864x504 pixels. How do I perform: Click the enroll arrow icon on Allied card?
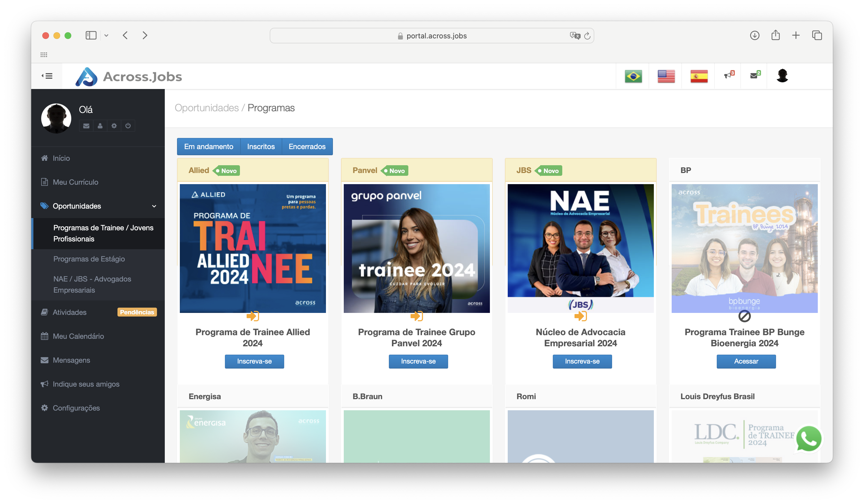tap(253, 316)
